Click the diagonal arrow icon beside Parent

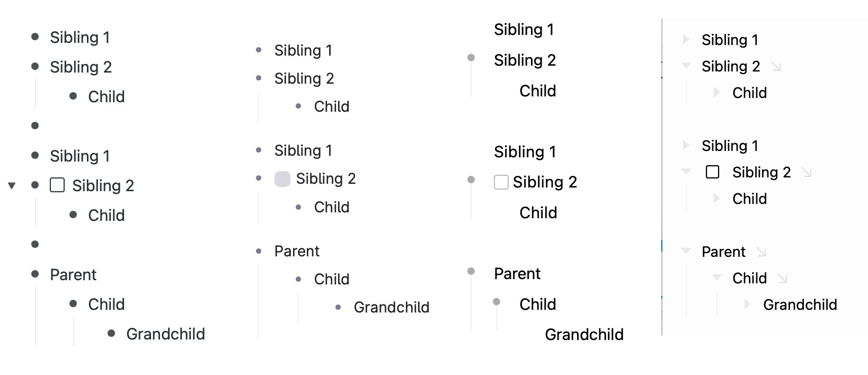pos(761,252)
